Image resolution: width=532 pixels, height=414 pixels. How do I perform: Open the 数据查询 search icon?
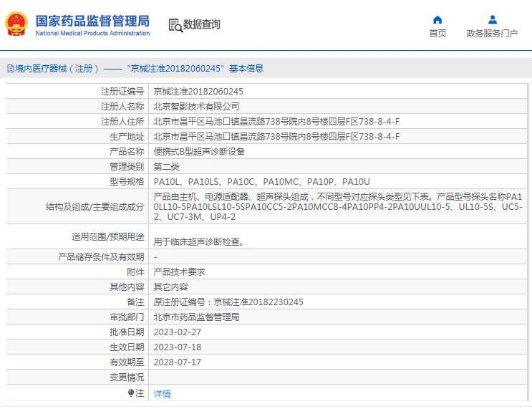tap(175, 26)
